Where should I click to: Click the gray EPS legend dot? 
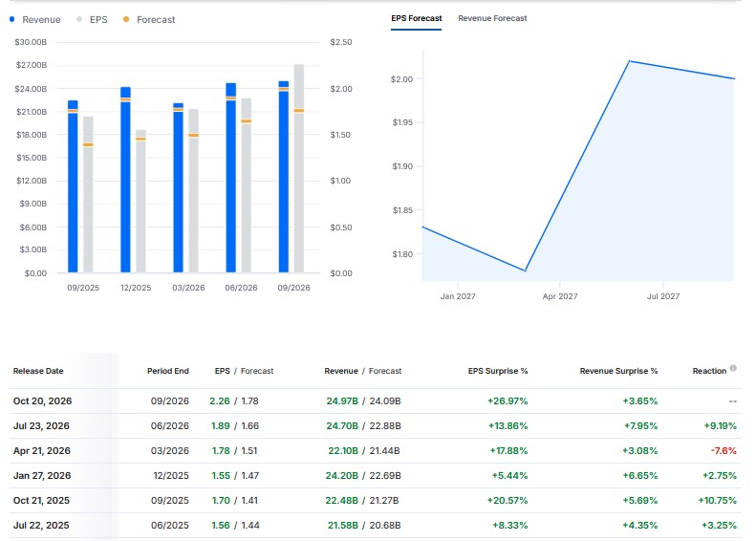79,19
